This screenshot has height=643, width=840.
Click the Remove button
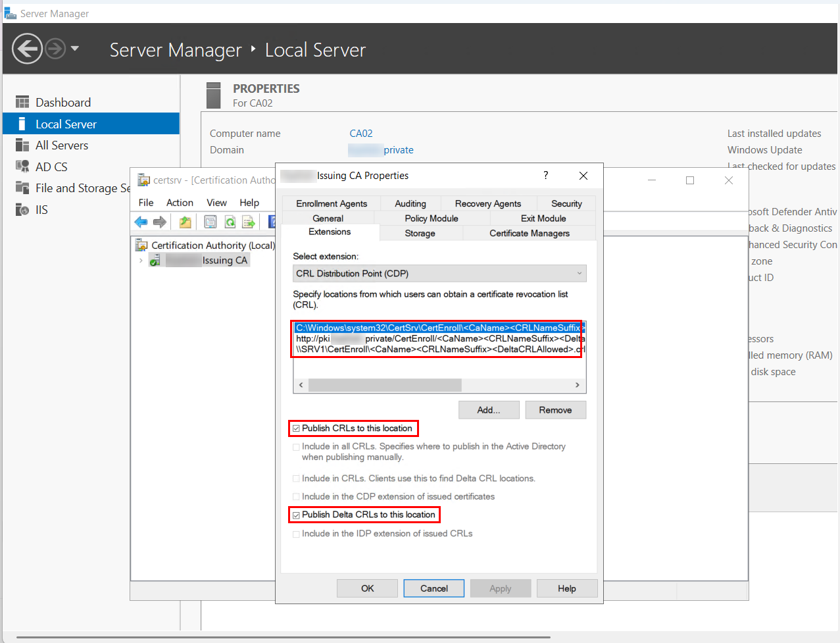(x=555, y=410)
